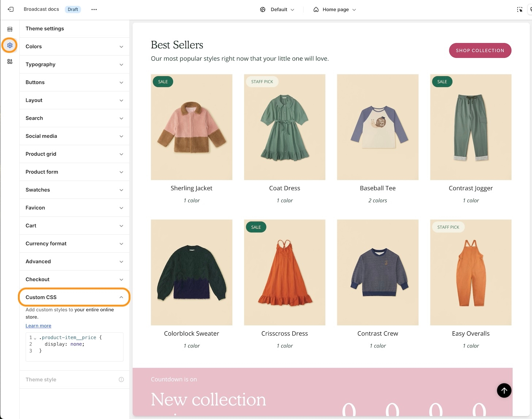The image size is (532, 419).
Task: Click the Sherling Jacket product image
Action: pyautogui.click(x=191, y=127)
